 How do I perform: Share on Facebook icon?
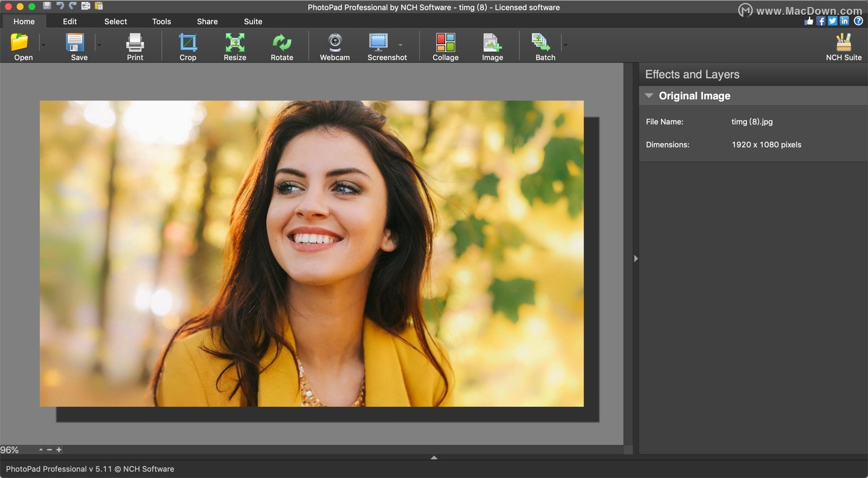click(821, 21)
